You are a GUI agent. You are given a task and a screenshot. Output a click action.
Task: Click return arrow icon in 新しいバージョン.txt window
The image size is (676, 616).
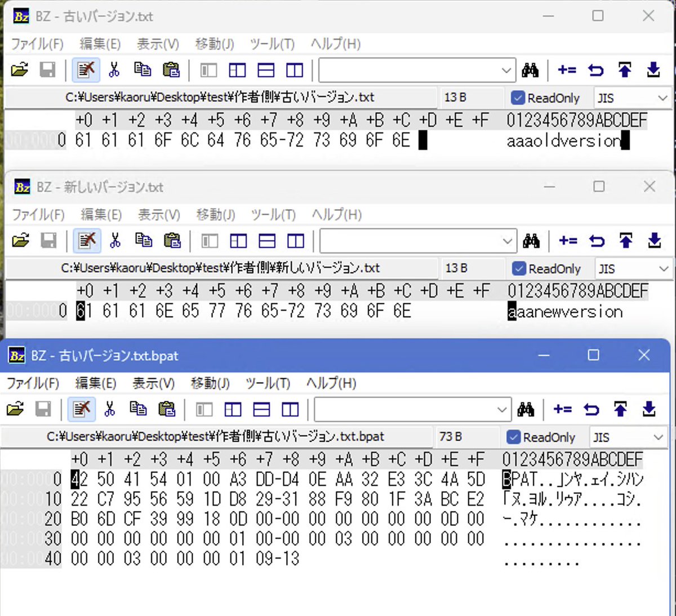(597, 241)
